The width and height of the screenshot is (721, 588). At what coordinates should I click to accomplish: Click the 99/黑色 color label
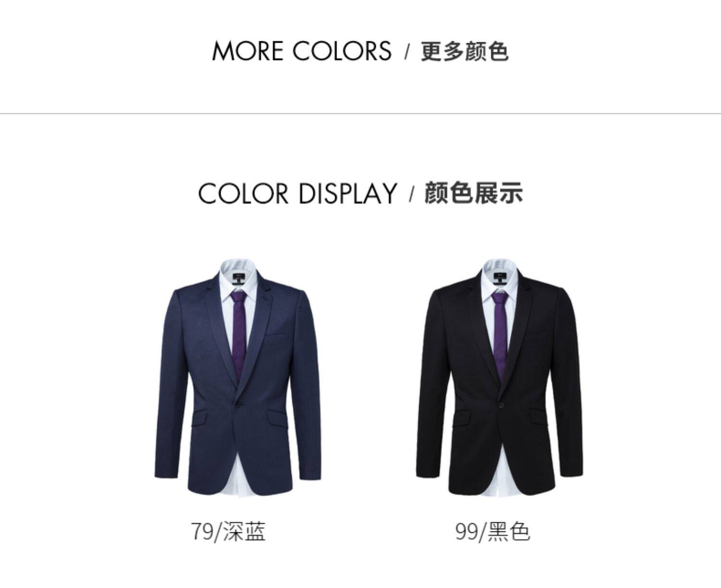click(x=493, y=532)
